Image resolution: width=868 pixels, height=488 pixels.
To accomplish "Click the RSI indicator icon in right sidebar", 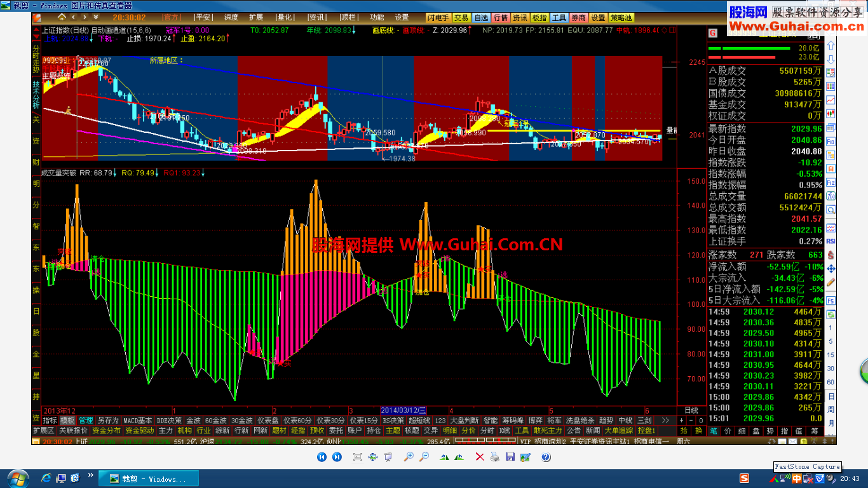I will pyautogui.click(x=831, y=240).
